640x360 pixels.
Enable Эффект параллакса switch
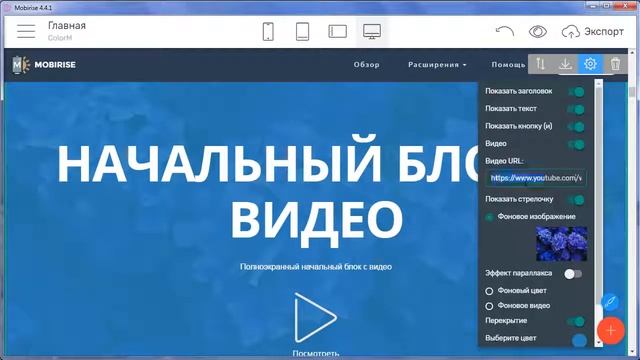[573, 274]
